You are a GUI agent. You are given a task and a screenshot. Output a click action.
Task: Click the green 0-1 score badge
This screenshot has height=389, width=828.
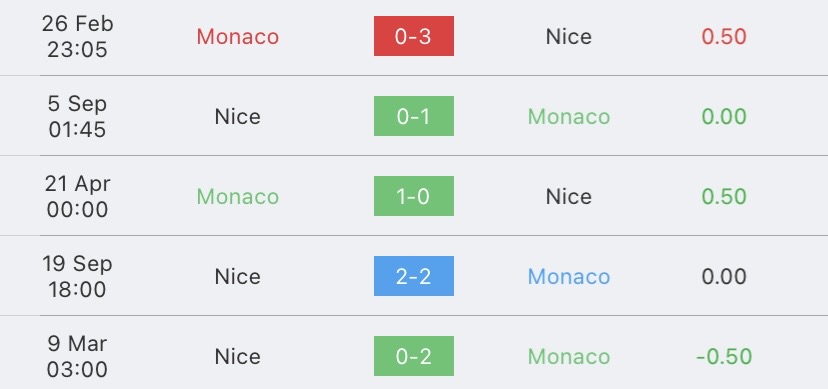pos(413,116)
